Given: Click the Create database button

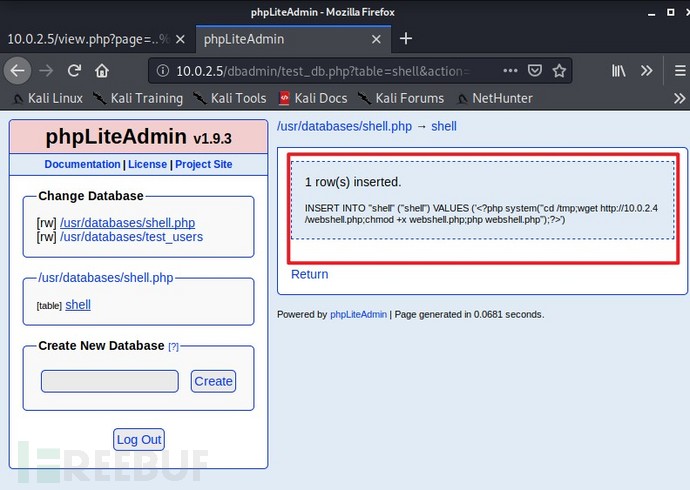Looking at the screenshot, I should 213,381.
